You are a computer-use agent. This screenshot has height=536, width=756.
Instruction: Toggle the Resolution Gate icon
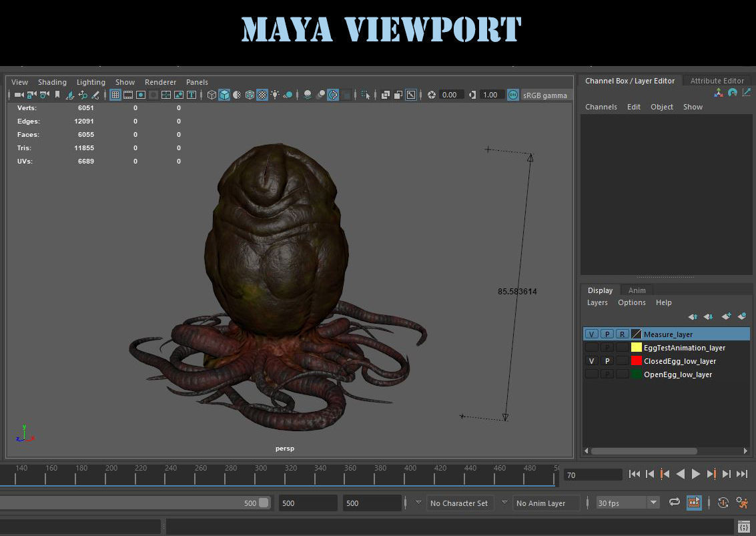click(x=141, y=95)
